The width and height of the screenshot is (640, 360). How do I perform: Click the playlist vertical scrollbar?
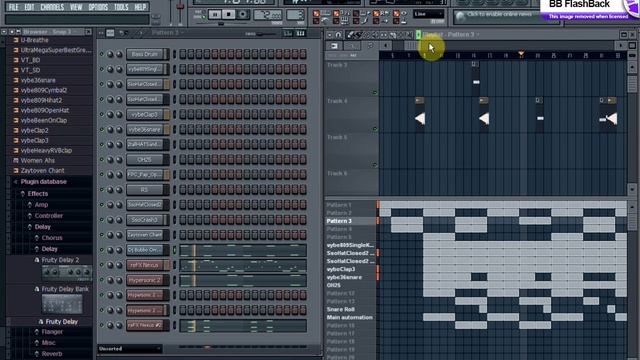click(x=632, y=84)
